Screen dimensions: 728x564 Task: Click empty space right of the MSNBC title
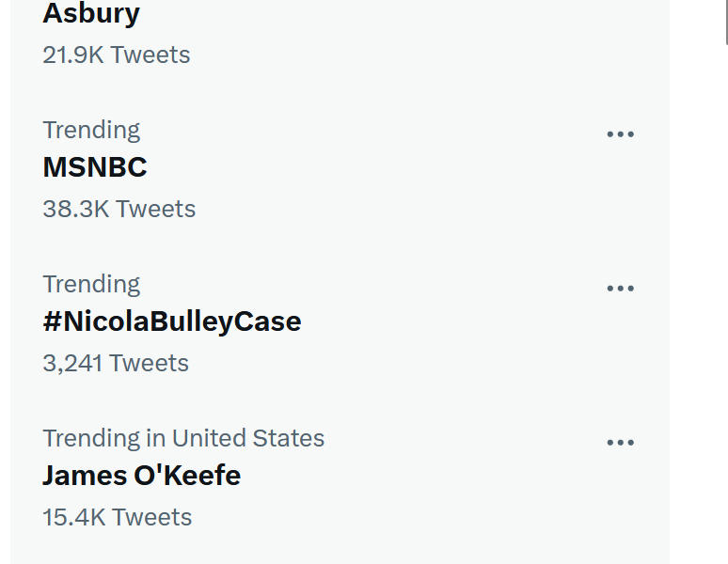coord(376,167)
